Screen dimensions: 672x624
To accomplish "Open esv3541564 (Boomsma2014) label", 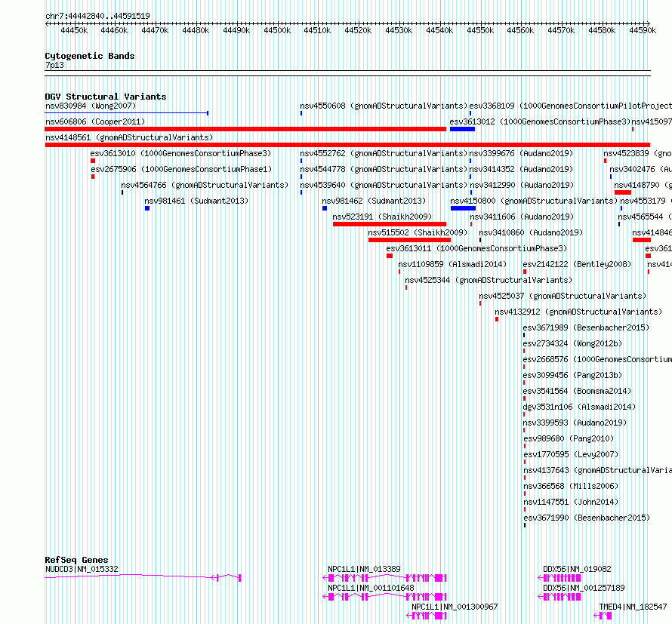I will pos(578,391).
